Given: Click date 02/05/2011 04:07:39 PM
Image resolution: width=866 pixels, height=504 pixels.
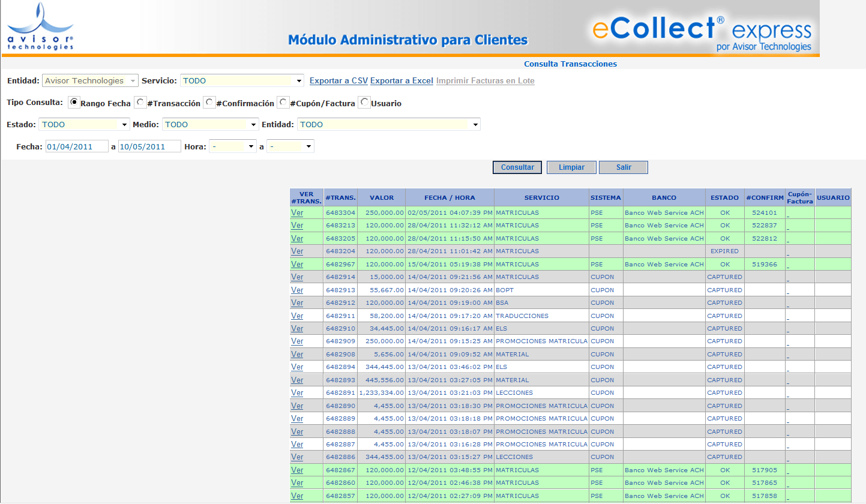Looking at the screenshot, I should tap(450, 212).
